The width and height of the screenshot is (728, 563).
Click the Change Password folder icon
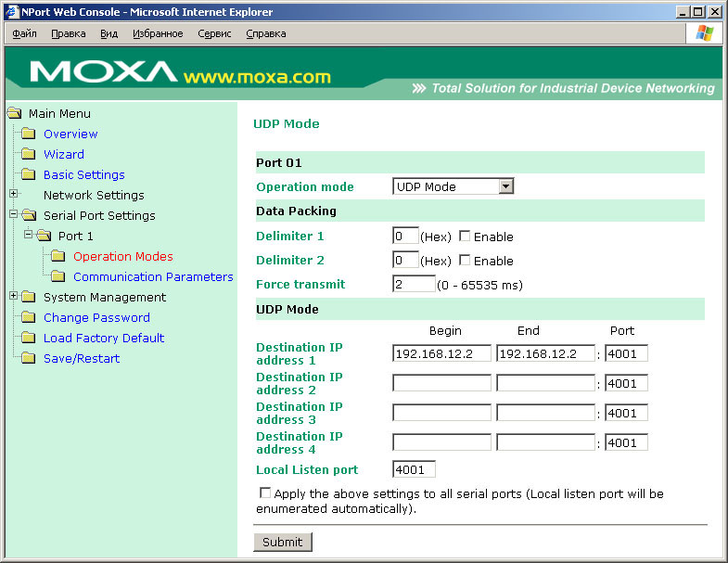(28, 317)
